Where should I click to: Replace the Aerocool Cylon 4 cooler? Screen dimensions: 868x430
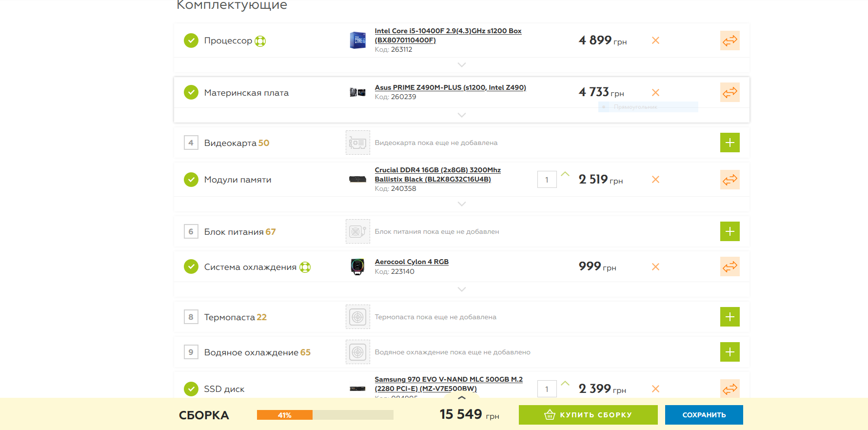click(730, 266)
